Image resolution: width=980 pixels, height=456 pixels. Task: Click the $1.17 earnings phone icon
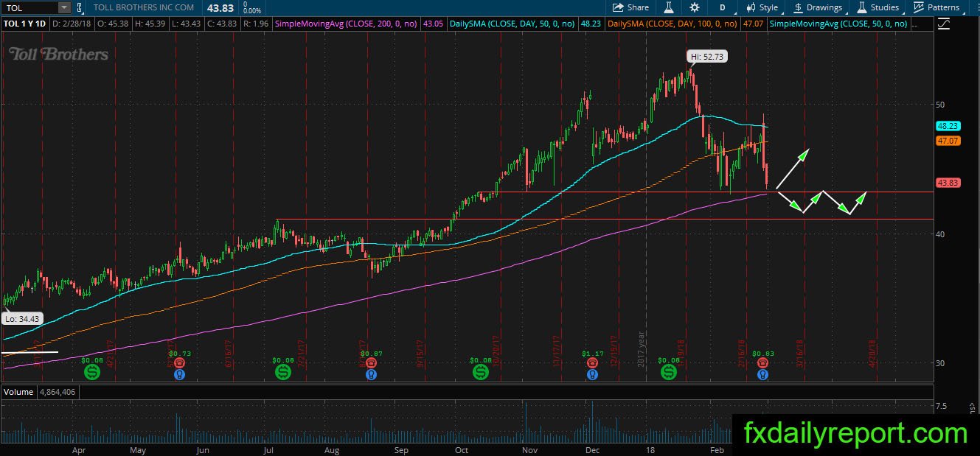point(592,363)
